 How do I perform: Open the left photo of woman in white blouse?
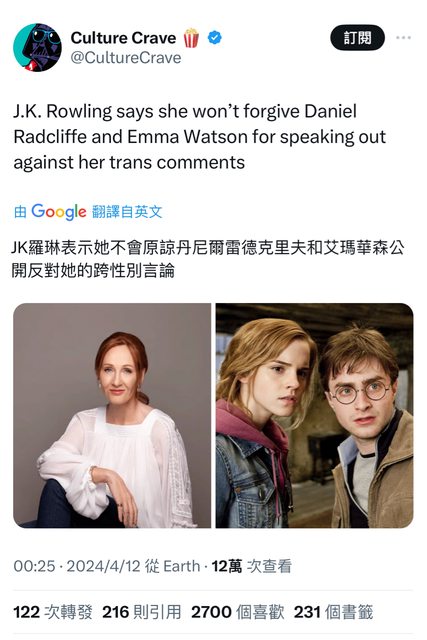(112, 415)
